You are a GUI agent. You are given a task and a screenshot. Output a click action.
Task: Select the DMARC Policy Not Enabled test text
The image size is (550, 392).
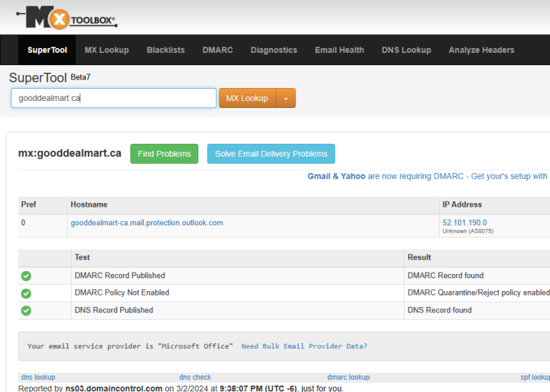[122, 293]
